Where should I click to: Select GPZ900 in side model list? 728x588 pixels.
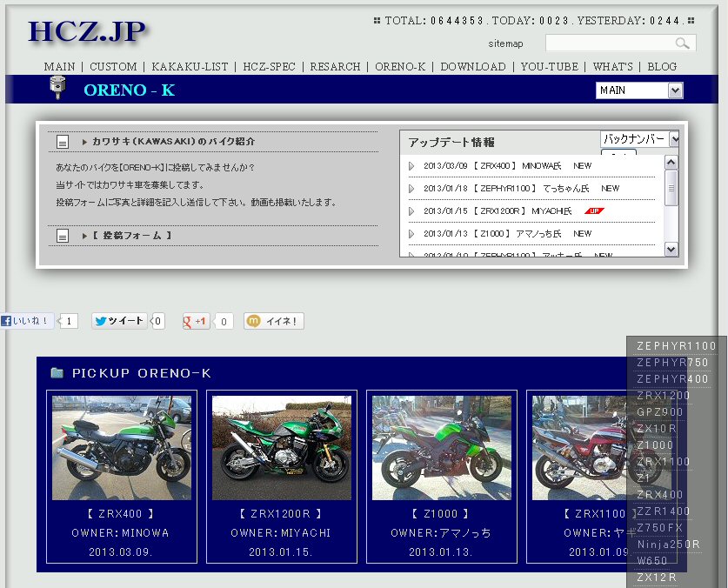click(660, 412)
